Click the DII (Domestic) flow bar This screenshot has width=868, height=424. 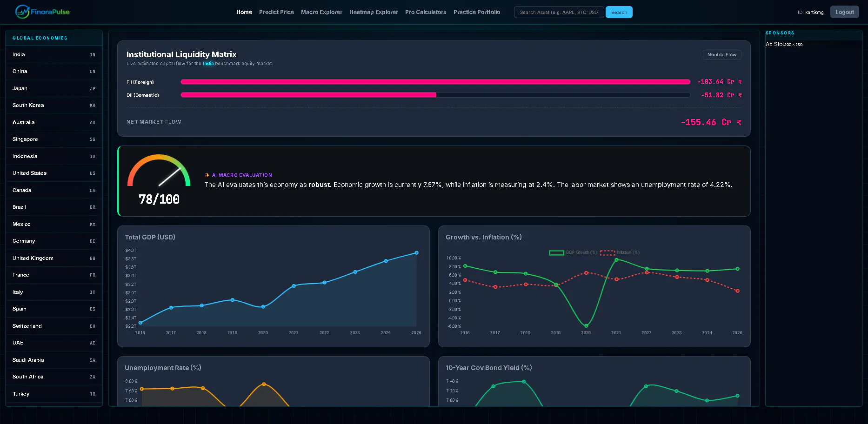tap(435, 95)
